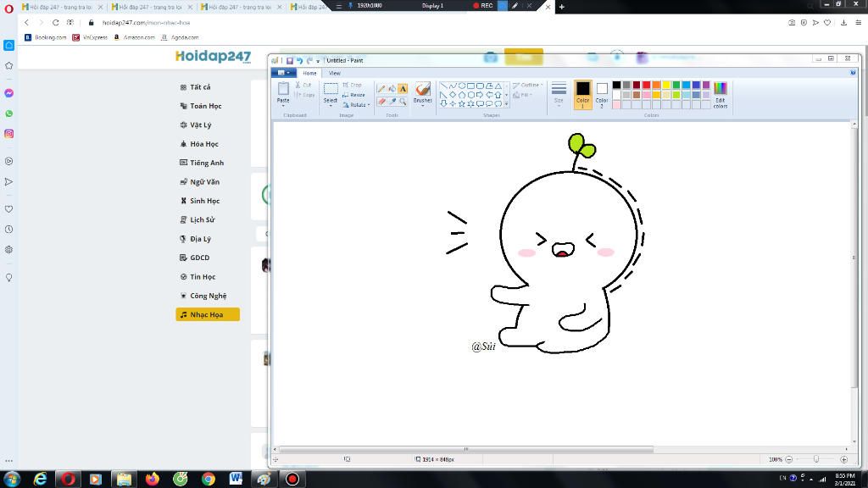The width and height of the screenshot is (868, 488).
Task: Click the Resize button in Image group
Action: [x=353, y=95]
